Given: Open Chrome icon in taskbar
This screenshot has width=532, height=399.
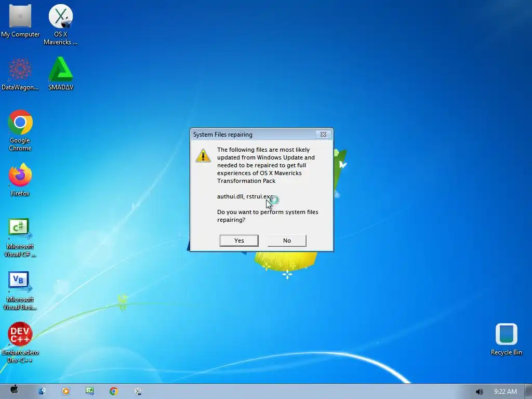Looking at the screenshot, I should 114,391.
